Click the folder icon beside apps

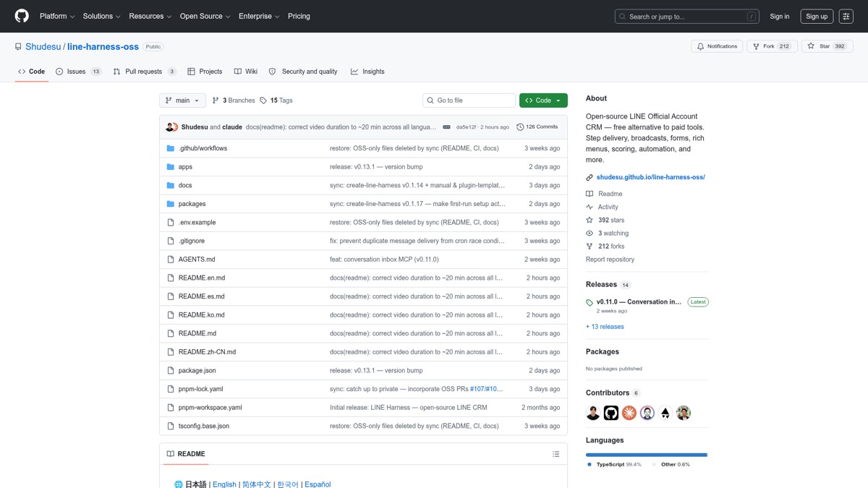tap(171, 167)
